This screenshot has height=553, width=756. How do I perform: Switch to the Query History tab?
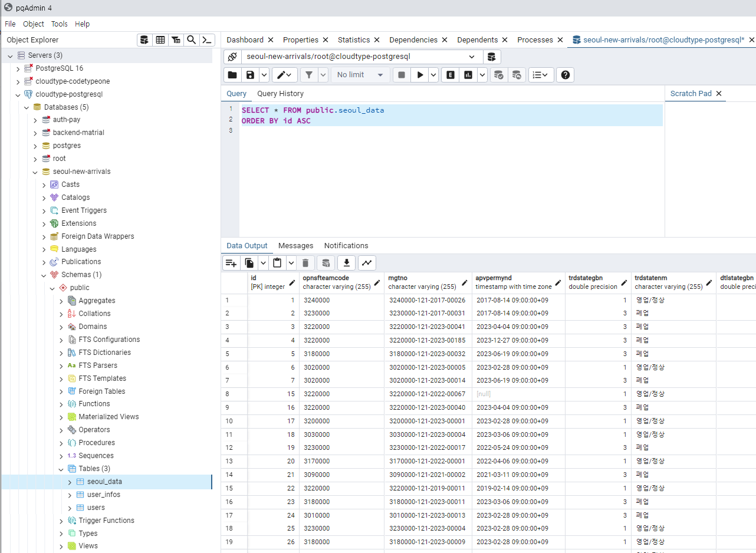(280, 94)
